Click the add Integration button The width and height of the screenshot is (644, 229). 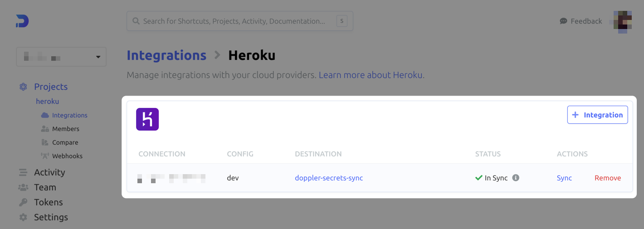pyautogui.click(x=598, y=115)
